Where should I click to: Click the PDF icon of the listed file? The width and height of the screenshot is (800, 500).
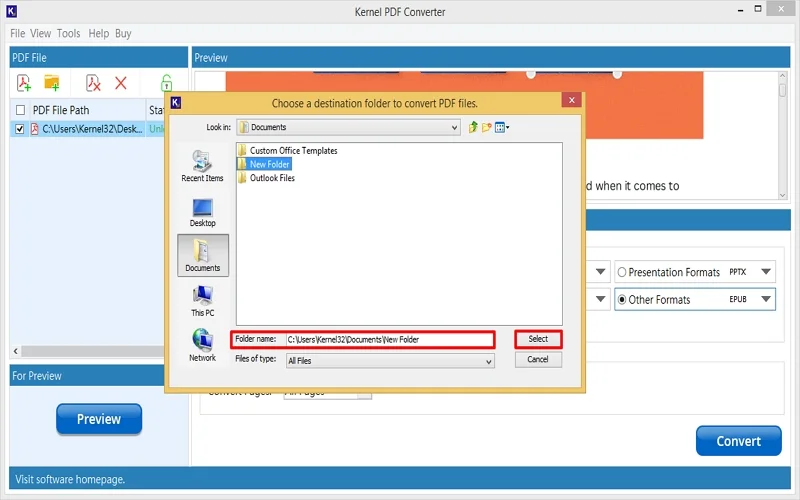(x=35, y=129)
